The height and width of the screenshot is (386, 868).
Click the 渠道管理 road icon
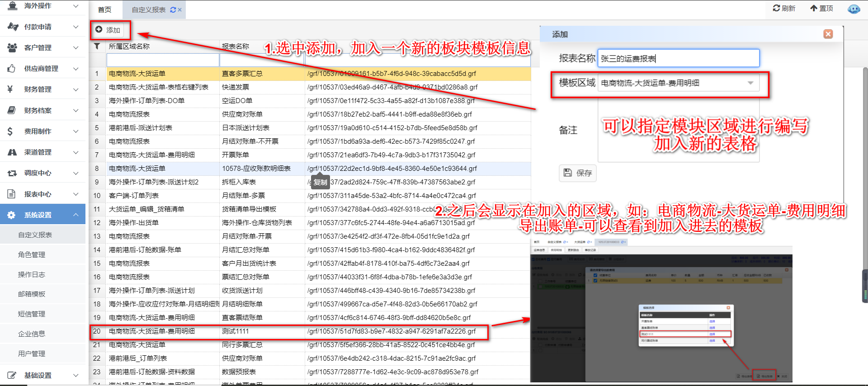pyautogui.click(x=12, y=152)
